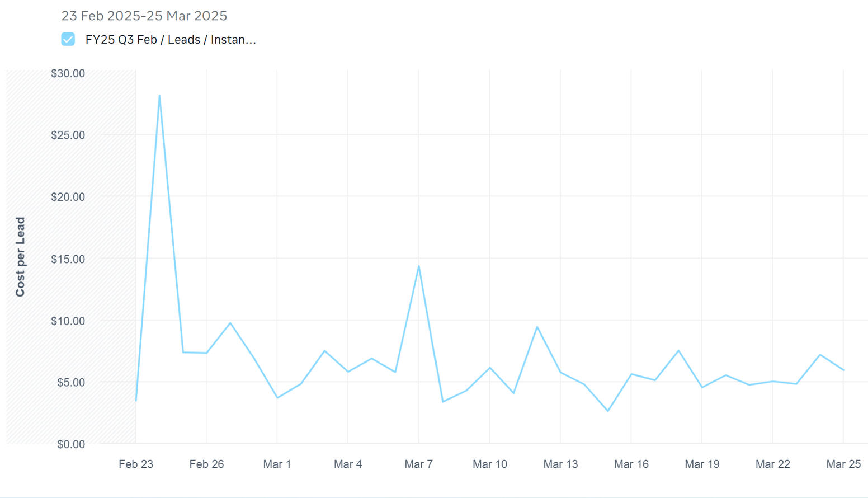Click the Mar 12 peak near $9.50
Screen dimensions: 868x498
tap(537, 327)
